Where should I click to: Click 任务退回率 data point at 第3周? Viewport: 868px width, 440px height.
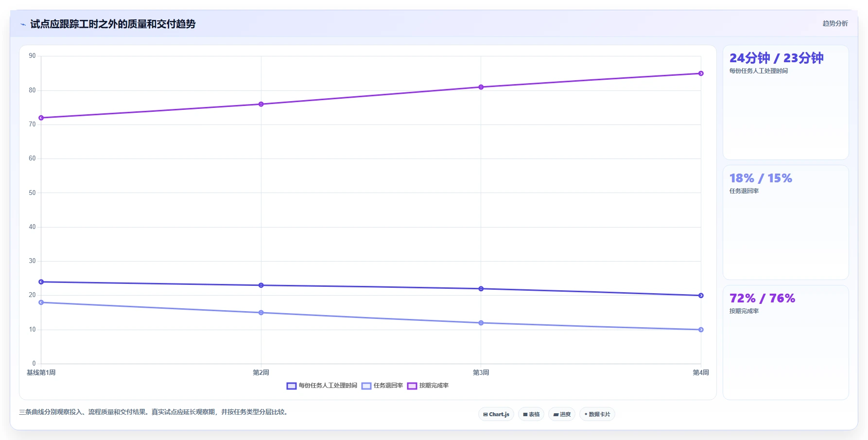481,323
